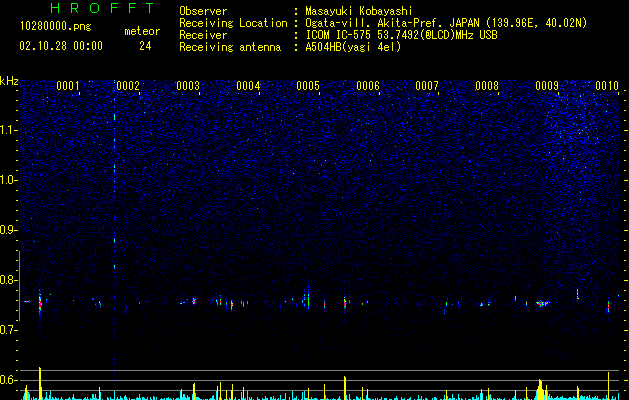Click the 0.8 frequency axis label

click(x=9, y=280)
